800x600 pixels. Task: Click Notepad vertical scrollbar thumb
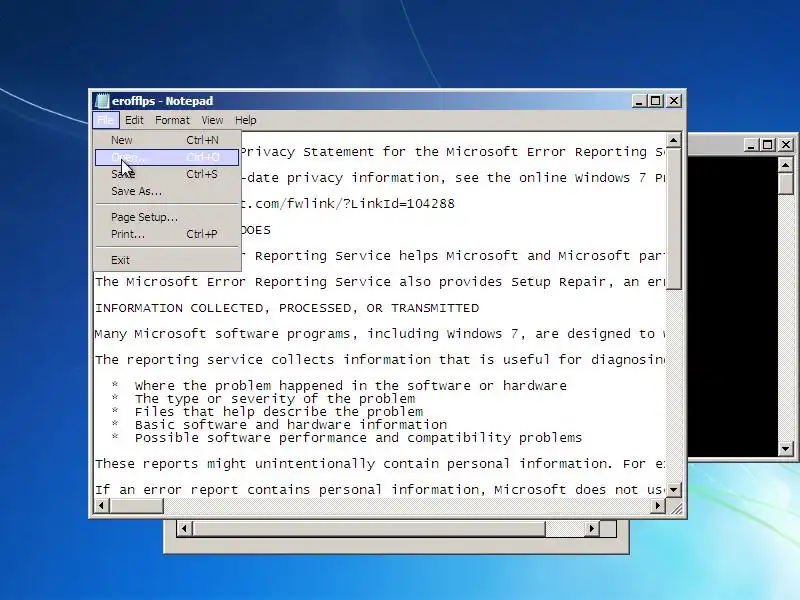(x=674, y=218)
